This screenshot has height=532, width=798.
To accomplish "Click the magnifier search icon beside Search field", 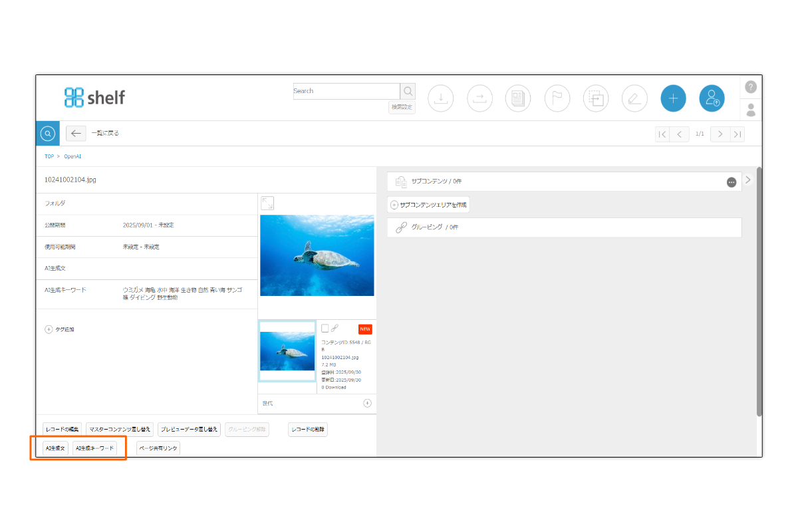I will pos(408,91).
